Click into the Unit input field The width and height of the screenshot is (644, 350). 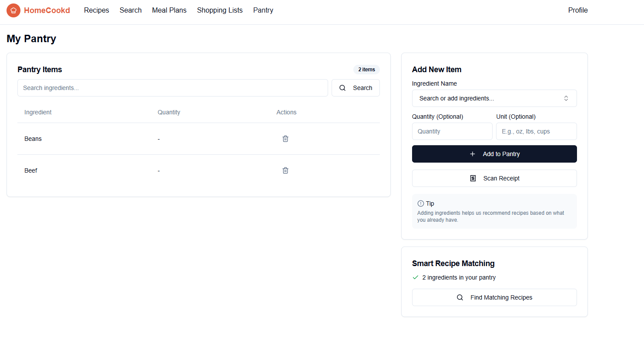point(537,131)
